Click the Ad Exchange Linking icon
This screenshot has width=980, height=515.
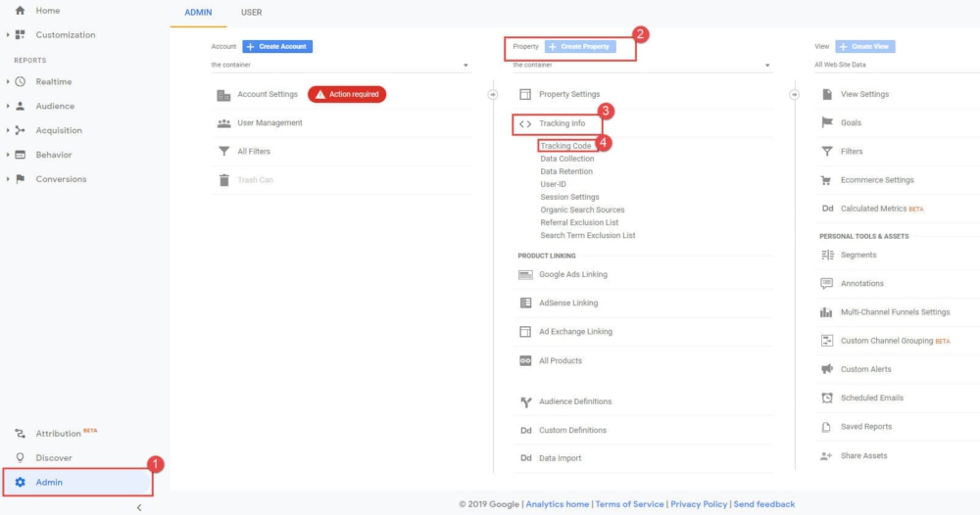coord(525,332)
